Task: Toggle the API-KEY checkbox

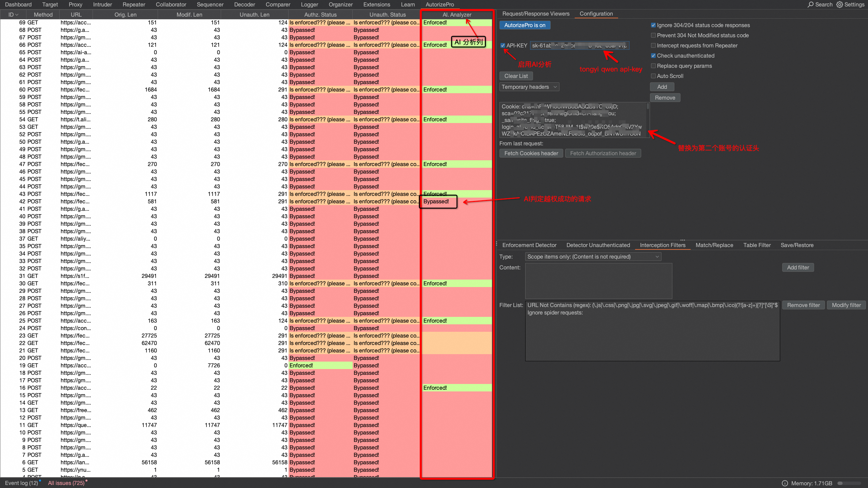Action: pos(503,45)
